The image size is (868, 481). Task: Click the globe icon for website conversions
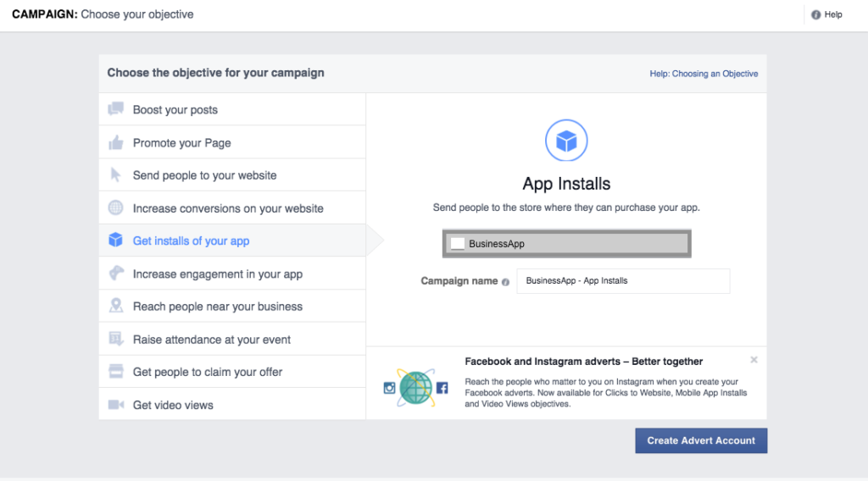click(116, 208)
